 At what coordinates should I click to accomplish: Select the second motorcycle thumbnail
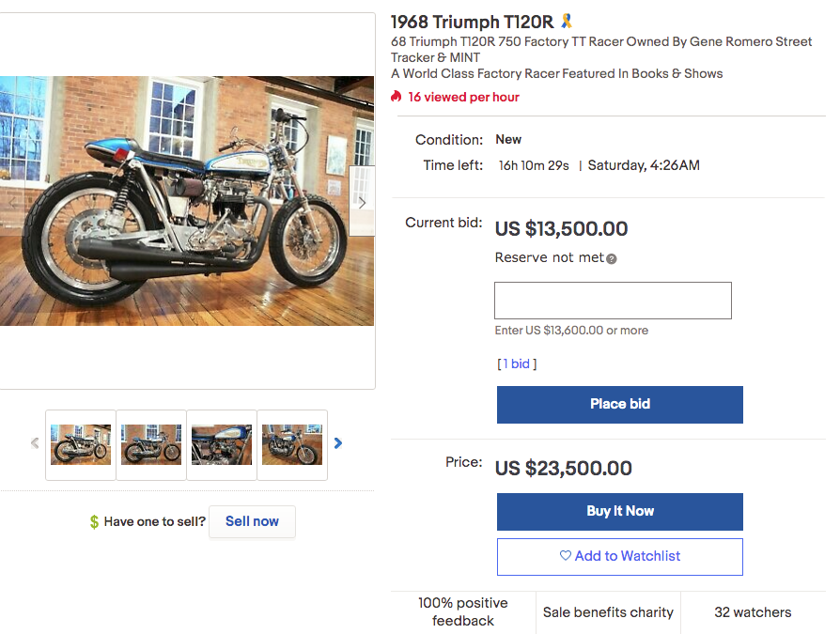point(151,444)
